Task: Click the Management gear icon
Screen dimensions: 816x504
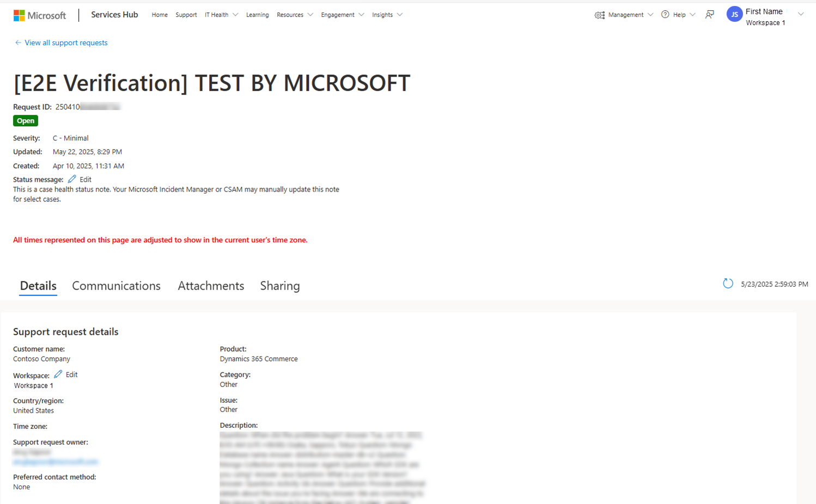Action: (x=600, y=15)
